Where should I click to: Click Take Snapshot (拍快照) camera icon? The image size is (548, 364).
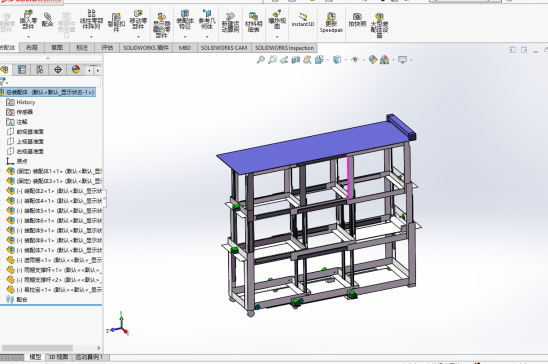coord(357,16)
